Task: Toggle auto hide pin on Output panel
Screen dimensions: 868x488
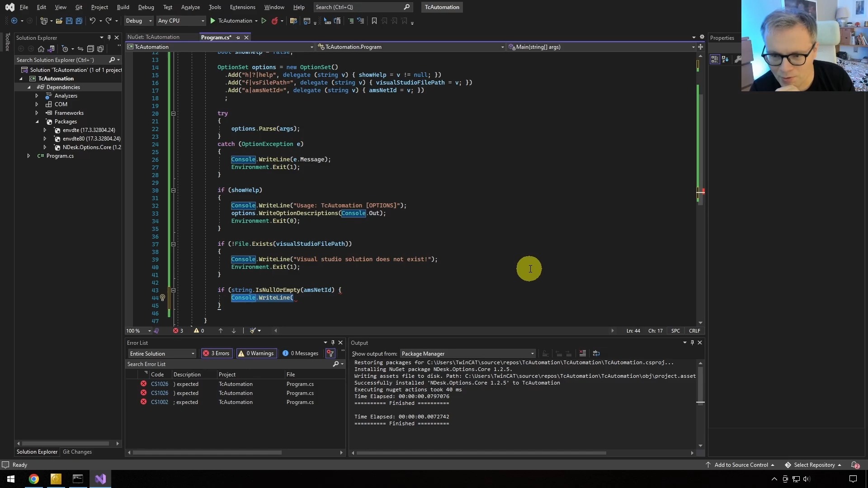Action: (692, 343)
